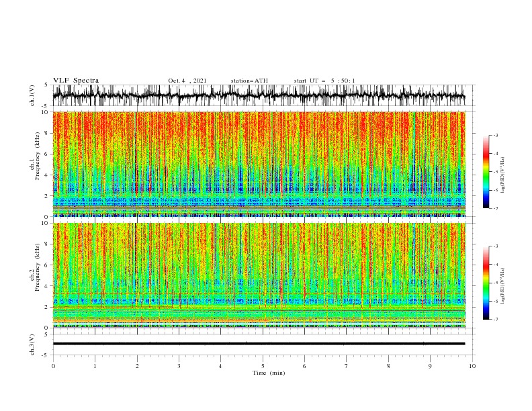Click the ch.1 spectrogram color scale bar
The width and height of the screenshot is (532, 411).
[x=486, y=172]
